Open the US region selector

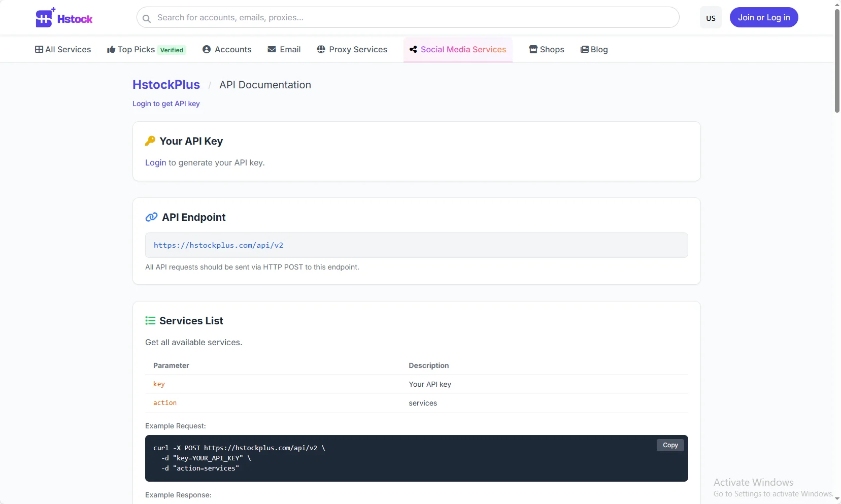pyautogui.click(x=711, y=18)
